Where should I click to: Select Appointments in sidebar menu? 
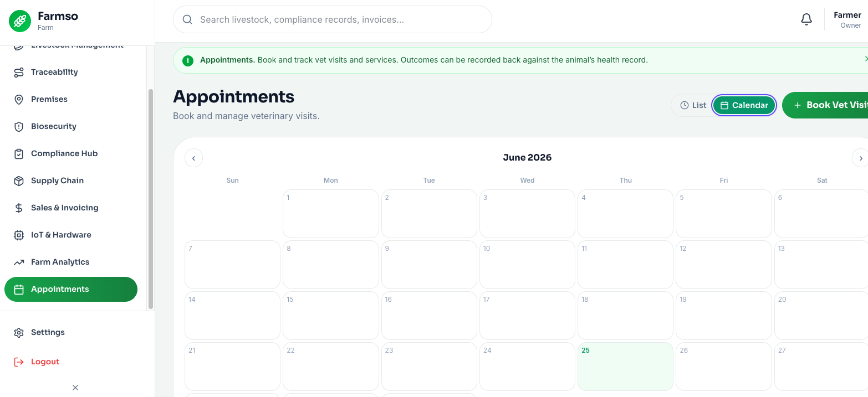[x=71, y=289]
